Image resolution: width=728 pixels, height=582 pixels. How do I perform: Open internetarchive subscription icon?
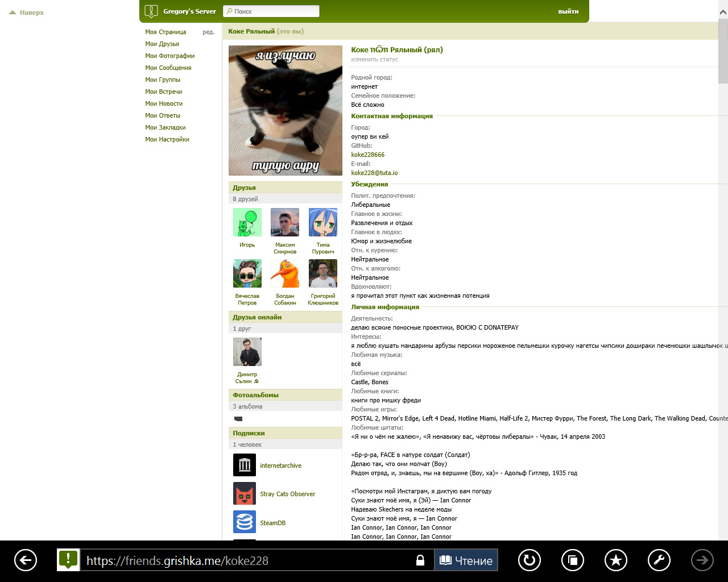[245, 465]
